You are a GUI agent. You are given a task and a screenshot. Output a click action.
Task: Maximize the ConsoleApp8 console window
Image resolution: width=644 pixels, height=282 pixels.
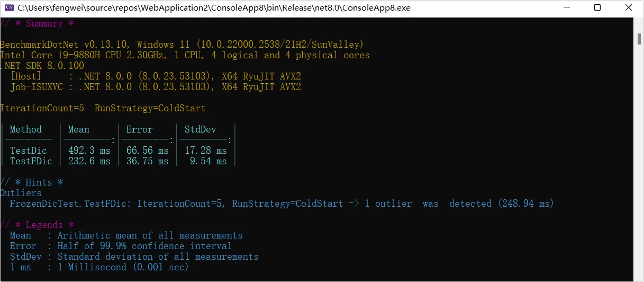597,8
